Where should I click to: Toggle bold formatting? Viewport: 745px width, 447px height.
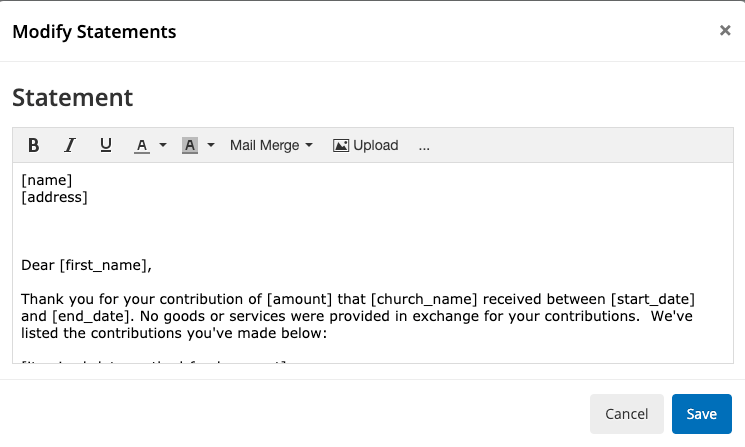click(33, 145)
